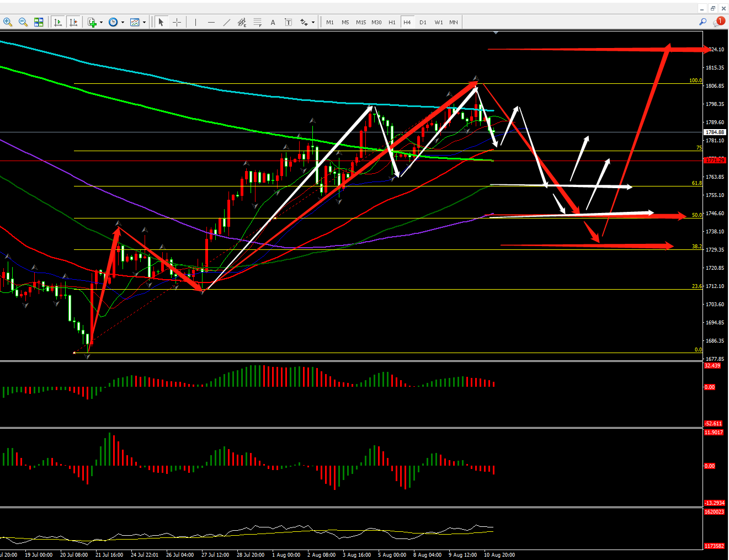729x560 pixels.
Task: Activate the cursor arrow selection mode
Action: click(x=161, y=22)
